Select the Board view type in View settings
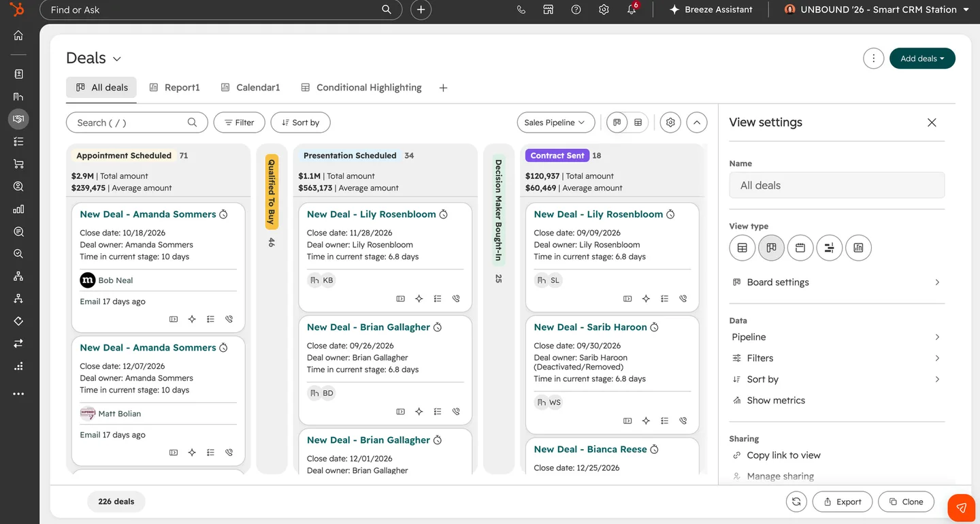The image size is (980, 524). [771, 248]
